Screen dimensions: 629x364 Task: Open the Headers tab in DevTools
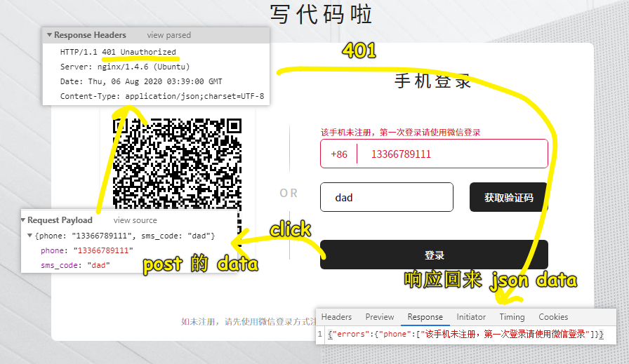[336, 317]
